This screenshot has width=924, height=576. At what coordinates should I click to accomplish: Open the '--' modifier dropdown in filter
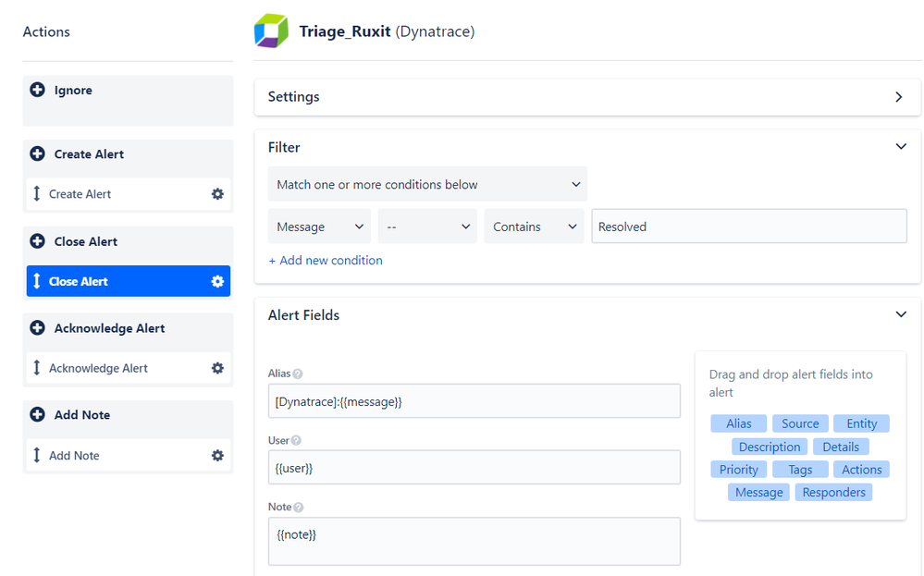point(428,227)
